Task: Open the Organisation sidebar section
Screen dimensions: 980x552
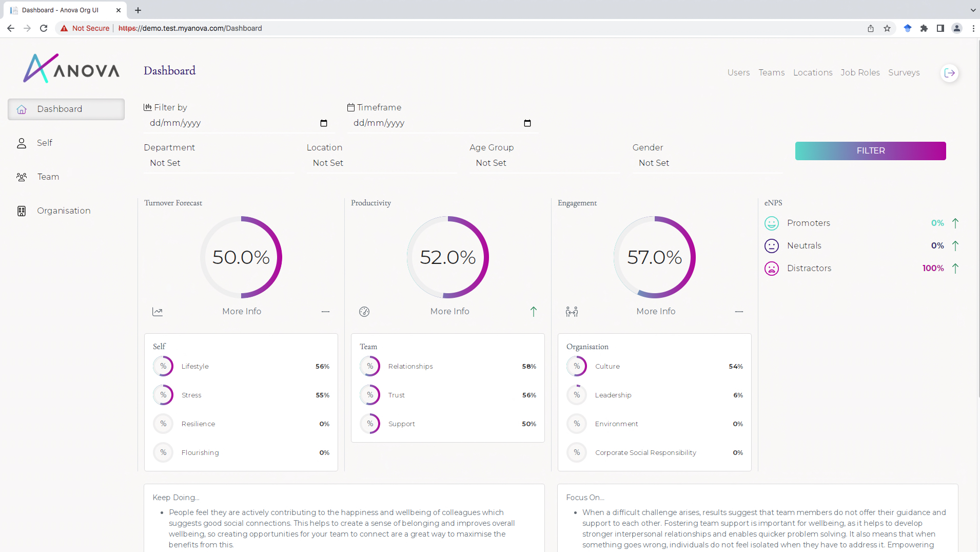Action: (64, 211)
